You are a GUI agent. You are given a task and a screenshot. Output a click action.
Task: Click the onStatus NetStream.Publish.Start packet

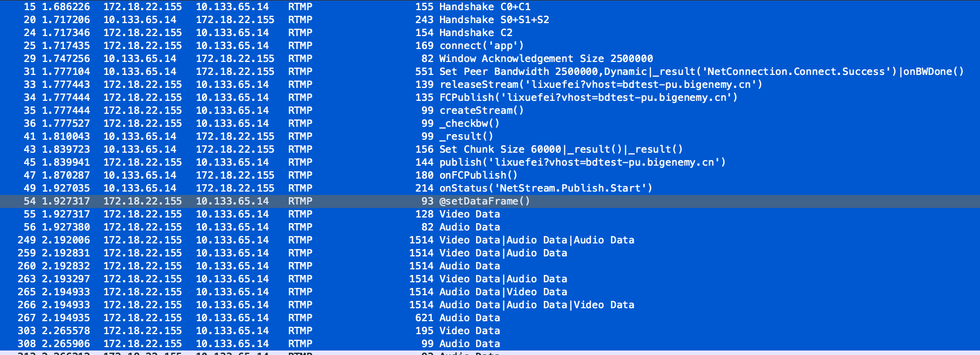tap(546, 188)
